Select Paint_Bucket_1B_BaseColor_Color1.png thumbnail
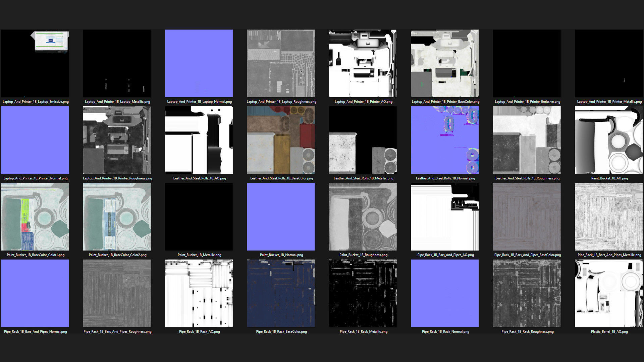The height and width of the screenshot is (362, 644). pyautogui.click(x=35, y=217)
